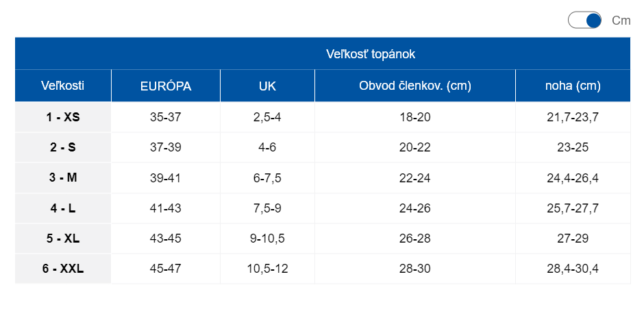Click the 25,7-27,7 foot length cell
Viewport: 644px width, 318px height.
573,208
